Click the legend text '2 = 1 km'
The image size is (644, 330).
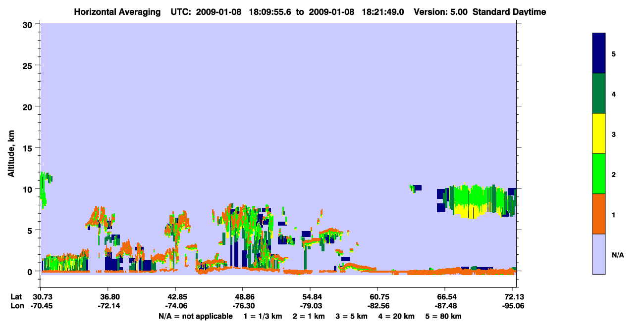pos(308,316)
